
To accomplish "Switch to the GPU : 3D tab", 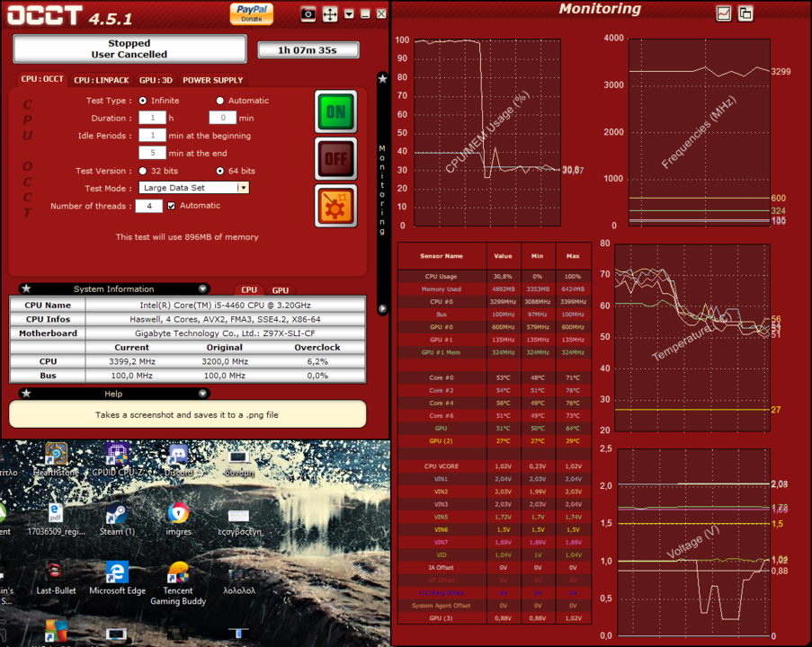I will point(156,80).
